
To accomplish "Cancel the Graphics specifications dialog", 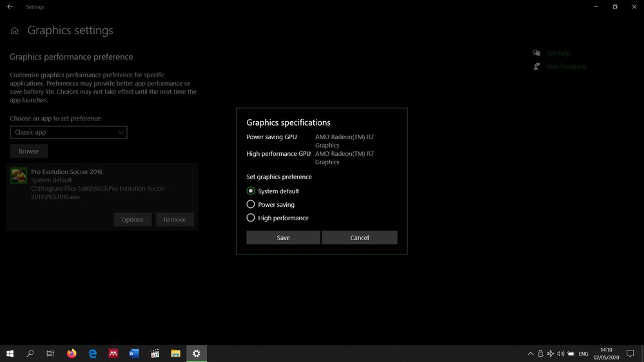I will pyautogui.click(x=359, y=238).
